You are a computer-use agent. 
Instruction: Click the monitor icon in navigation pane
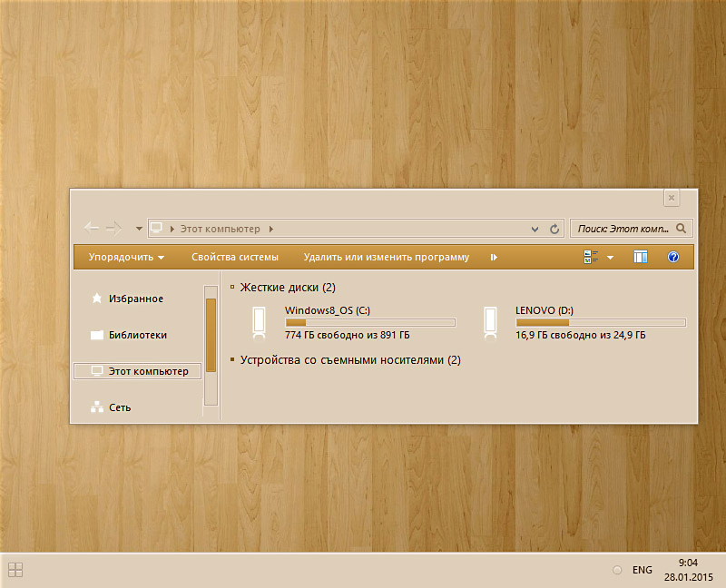coord(97,371)
